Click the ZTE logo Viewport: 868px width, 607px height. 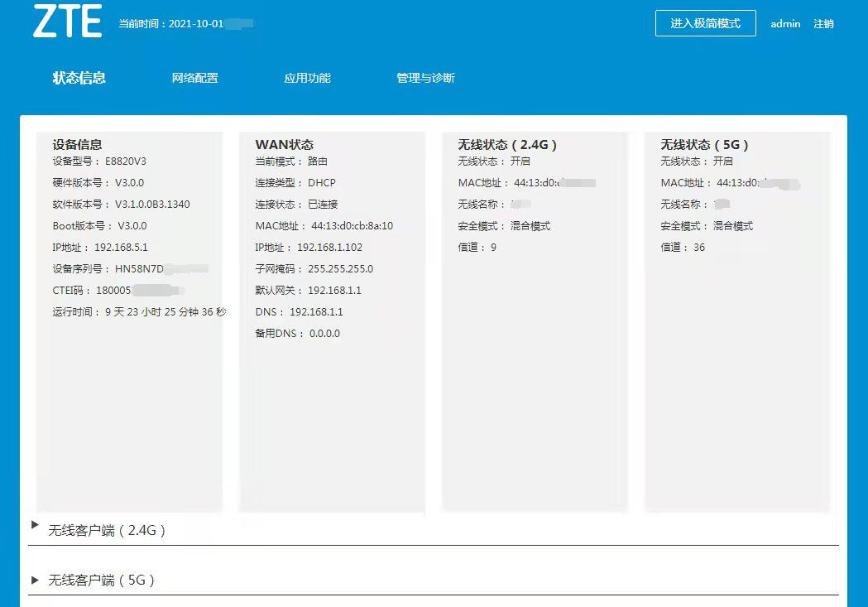pyautogui.click(x=67, y=22)
